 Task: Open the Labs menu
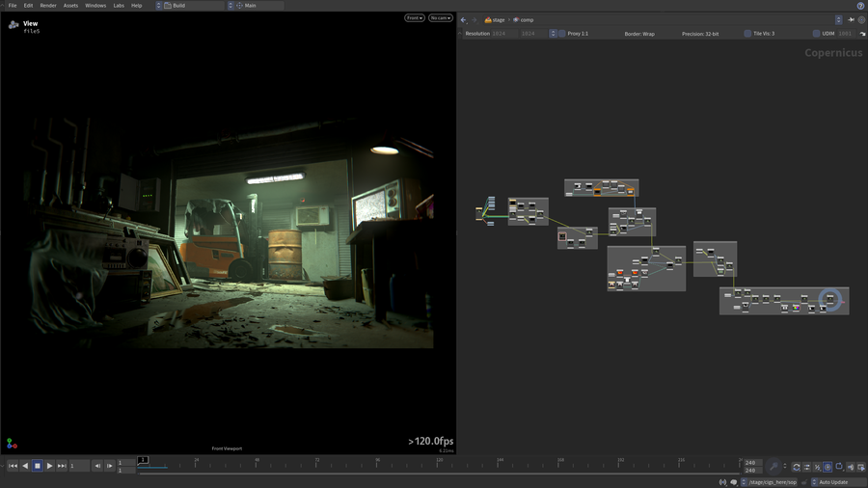pos(119,6)
